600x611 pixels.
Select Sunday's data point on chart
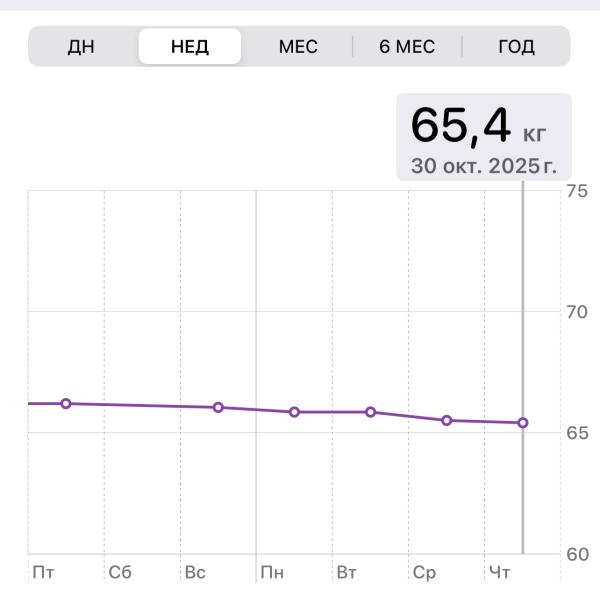pyautogui.click(x=218, y=407)
